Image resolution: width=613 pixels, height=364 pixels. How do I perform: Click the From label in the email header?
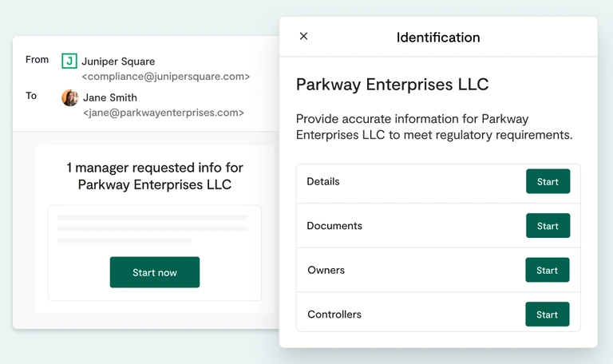coord(38,59)
